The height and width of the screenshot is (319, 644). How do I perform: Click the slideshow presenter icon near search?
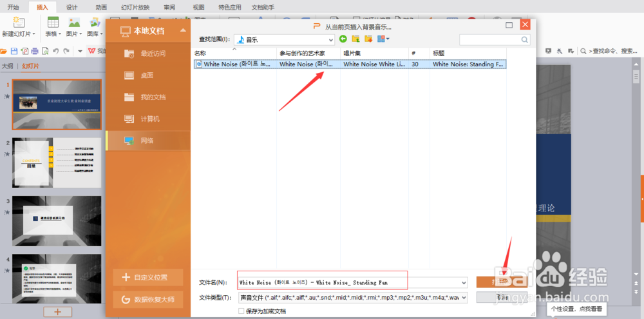click(548, 51)
